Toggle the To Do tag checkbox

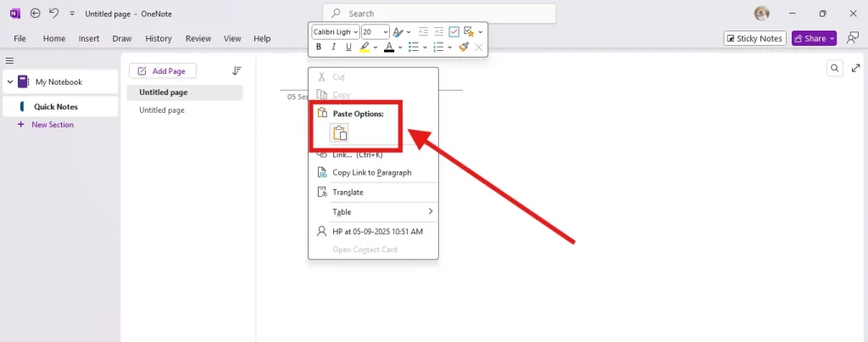tap(454, 31)
